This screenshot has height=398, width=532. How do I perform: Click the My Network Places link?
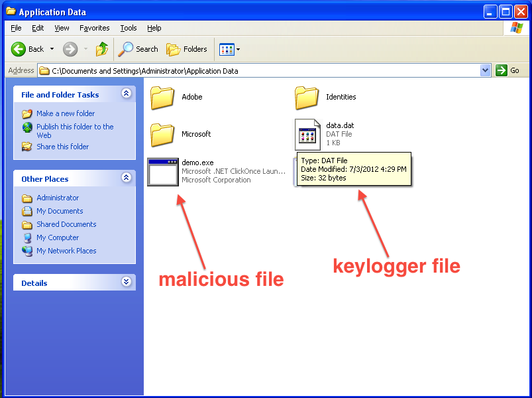(x=66, y=251)
